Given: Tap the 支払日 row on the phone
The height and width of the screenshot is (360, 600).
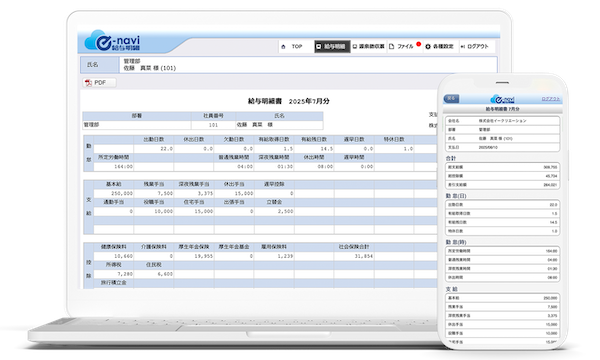Looking at the screenshot, I should pyautogui.click(x=502, y=147).
